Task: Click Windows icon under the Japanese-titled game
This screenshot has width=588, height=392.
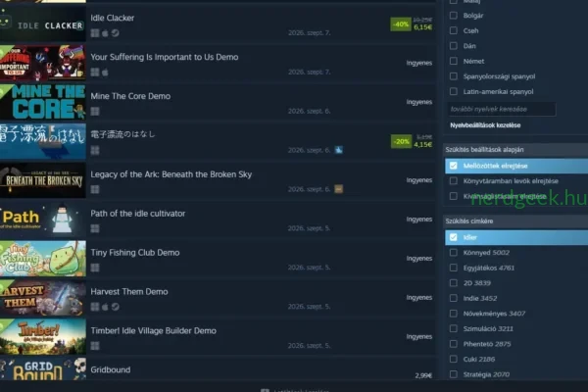Action: click(95, 150)
